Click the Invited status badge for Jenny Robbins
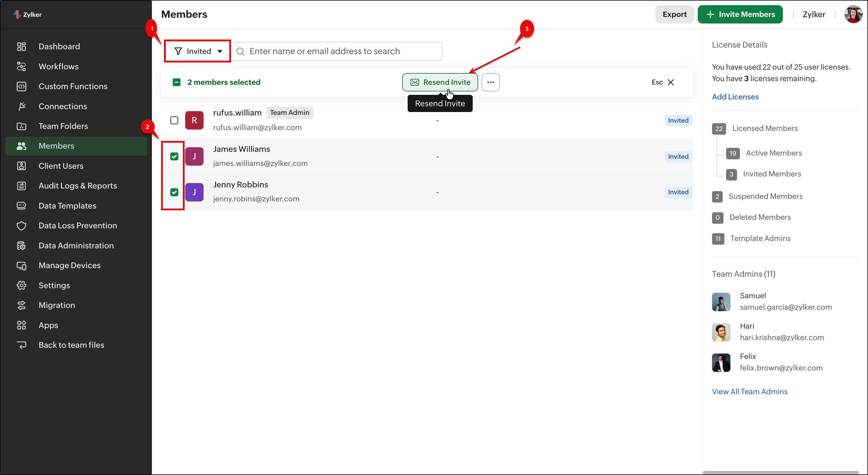 [678, 192]
